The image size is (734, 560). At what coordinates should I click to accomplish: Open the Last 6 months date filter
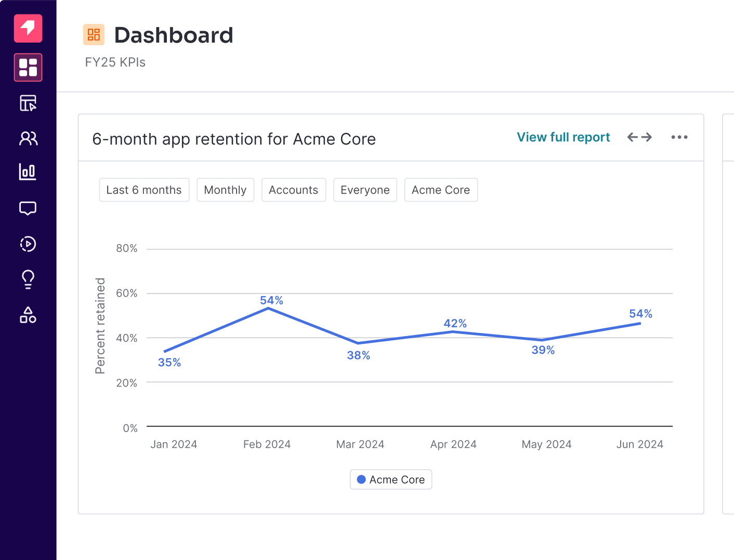[x=144, y=190]
